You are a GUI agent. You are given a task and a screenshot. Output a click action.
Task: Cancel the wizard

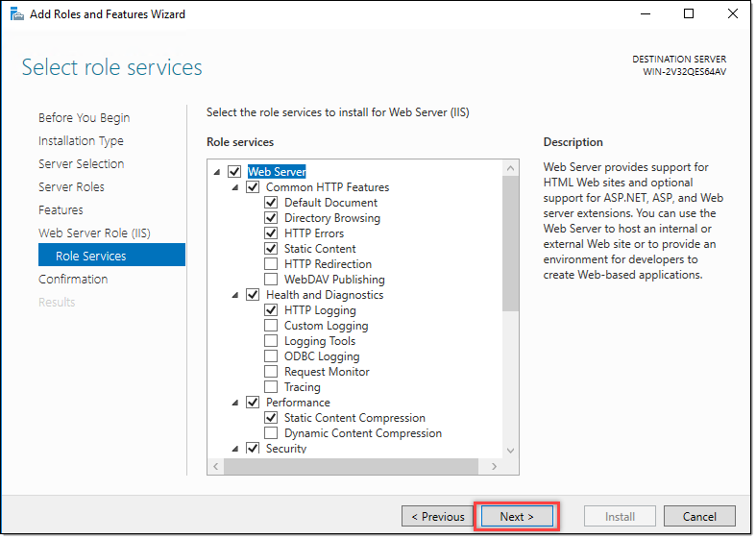coord(699,516)
